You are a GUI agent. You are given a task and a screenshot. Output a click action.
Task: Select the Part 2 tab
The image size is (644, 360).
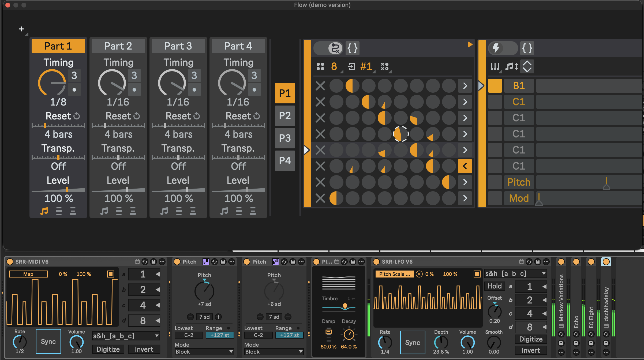pos(118,46)
